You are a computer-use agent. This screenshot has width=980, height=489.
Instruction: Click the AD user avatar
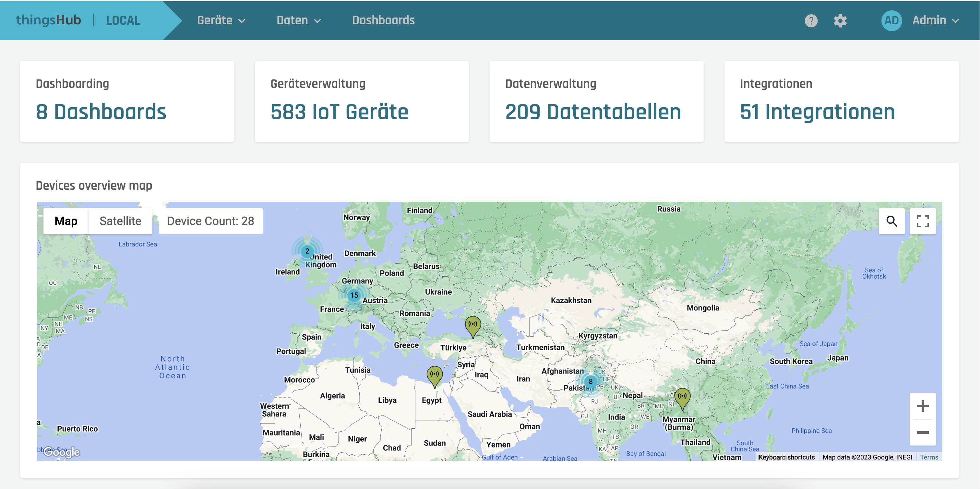[x=891, y=20]
